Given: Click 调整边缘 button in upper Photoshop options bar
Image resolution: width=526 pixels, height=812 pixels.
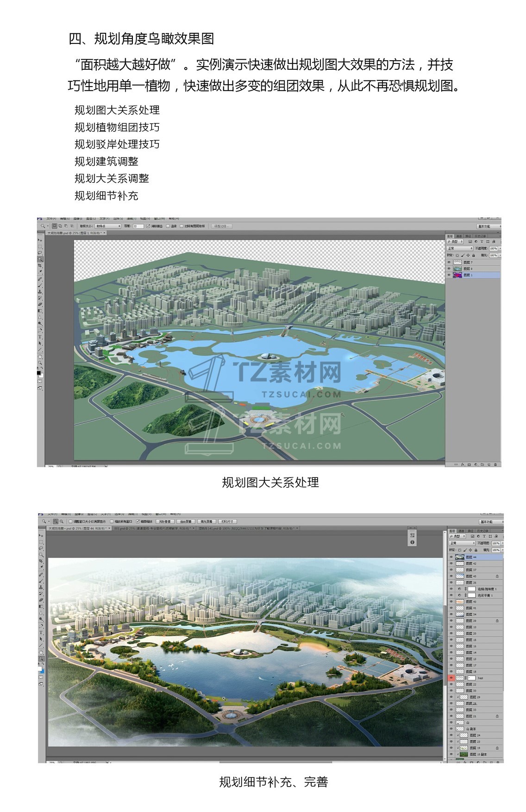Looking at the screenshot, I should point(222,226).
